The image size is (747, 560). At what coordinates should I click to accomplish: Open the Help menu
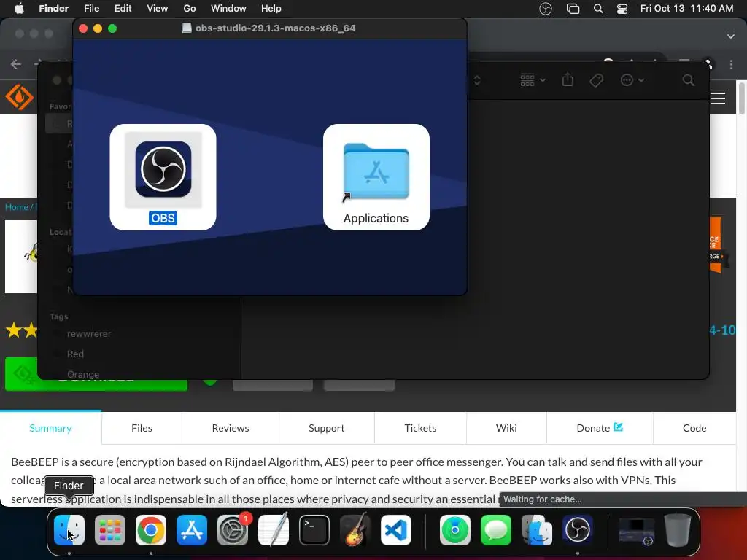point(271,8)
